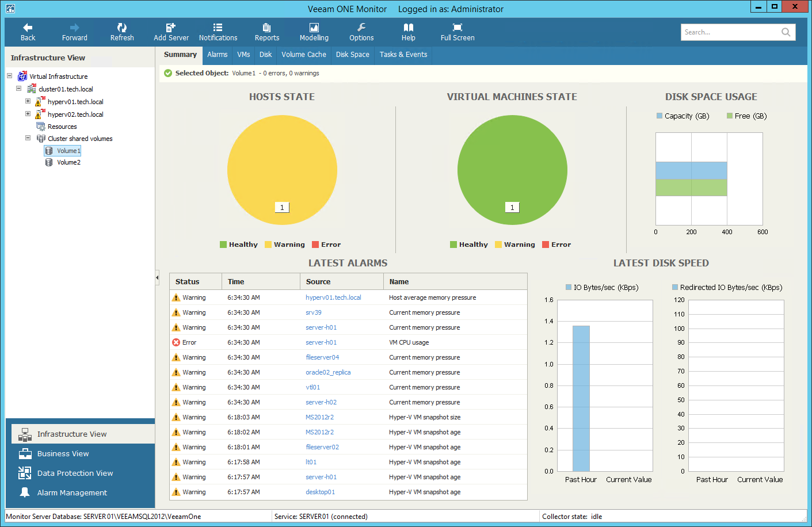Open the fileserver04 source link
The width and height of the screenshot is (812, 527).
point(322,357)
